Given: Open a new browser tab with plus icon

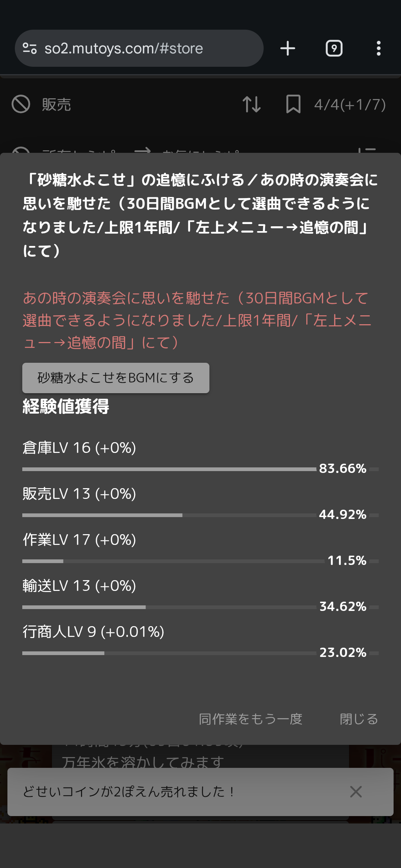Looking at the screenshot, I should tap(288, 48).
